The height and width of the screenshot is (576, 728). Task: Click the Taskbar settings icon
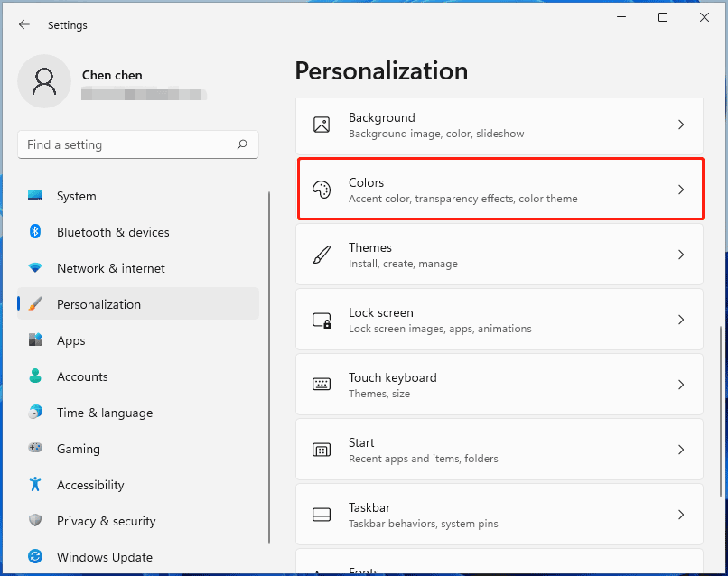tap(321, 514)
